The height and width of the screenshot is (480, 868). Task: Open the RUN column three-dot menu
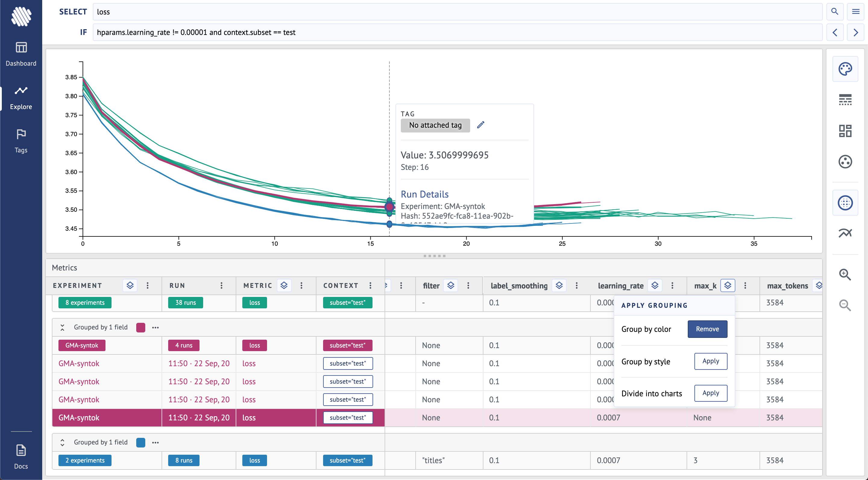coord(222,285)
